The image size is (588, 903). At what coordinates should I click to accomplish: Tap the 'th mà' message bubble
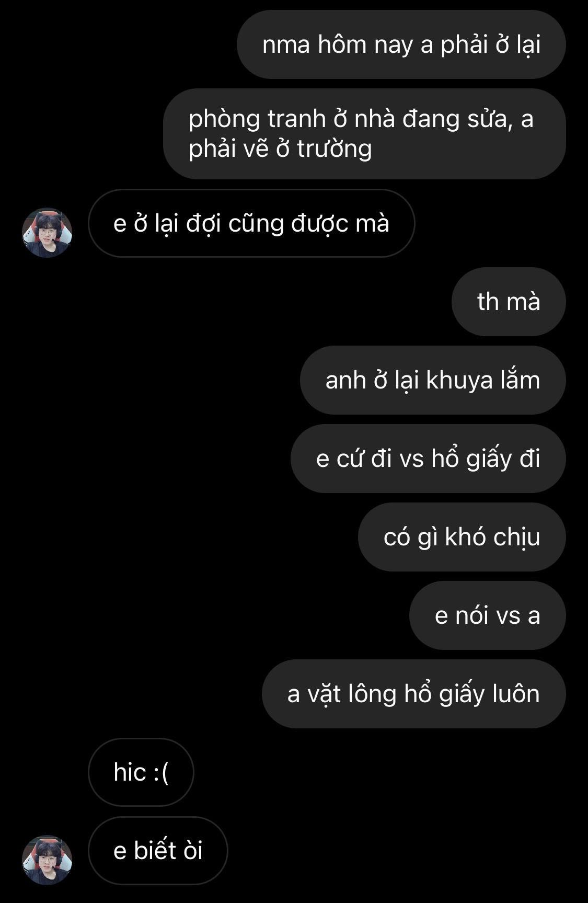509,302
